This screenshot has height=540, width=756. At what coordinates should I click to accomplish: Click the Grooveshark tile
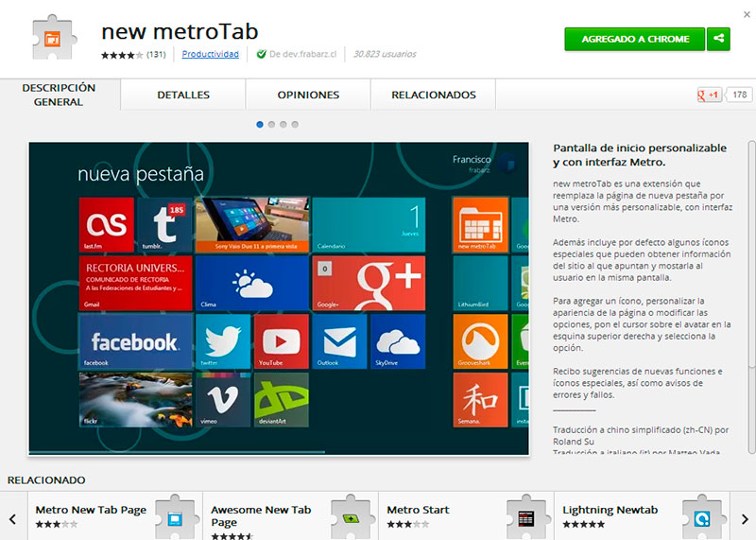click(x=480, y=341)
